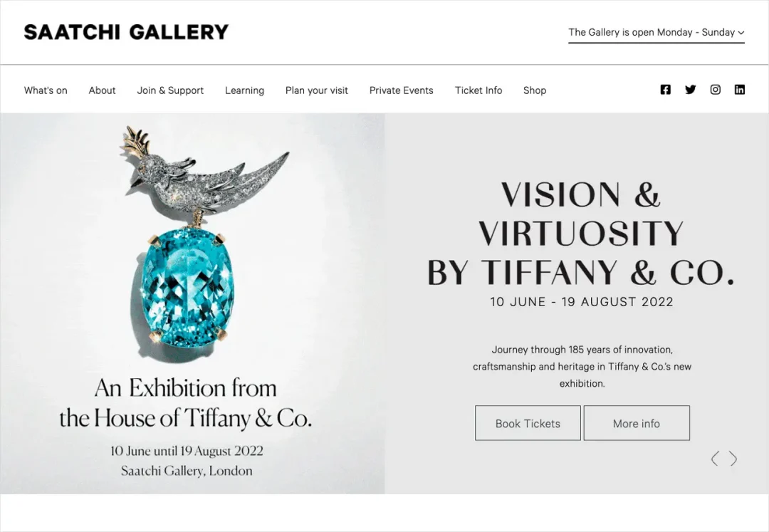Click the Saatchi Gallery logo
The width and height of the screenshot is (769, 532).
click(126, 32)
